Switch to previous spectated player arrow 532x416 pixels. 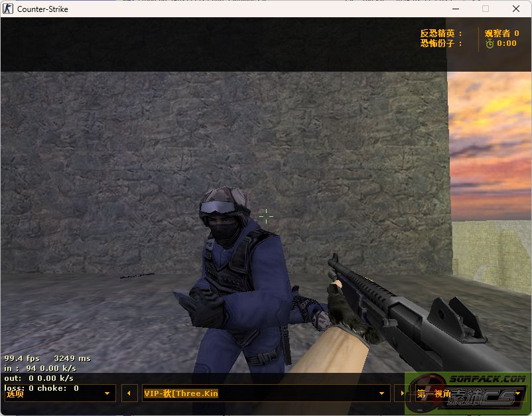pyautogui.click(x=129, y=393)
